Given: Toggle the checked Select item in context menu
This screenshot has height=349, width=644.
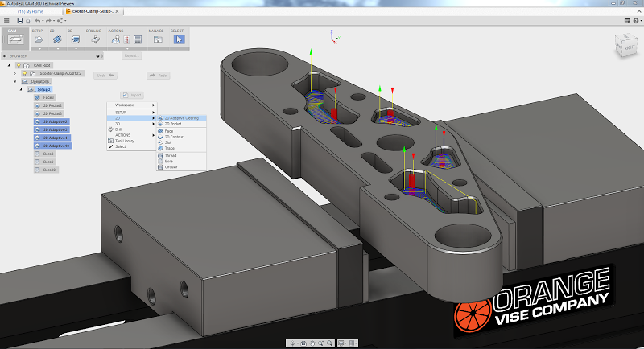Looking at the screenshot, I should 120,146.
